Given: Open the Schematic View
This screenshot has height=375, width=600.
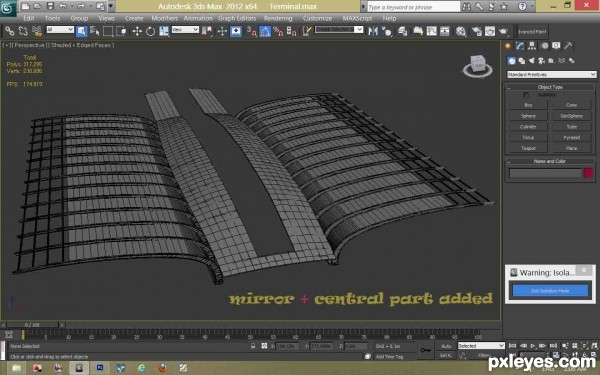Looking at the screenshot, I should [x=445, y=31].
